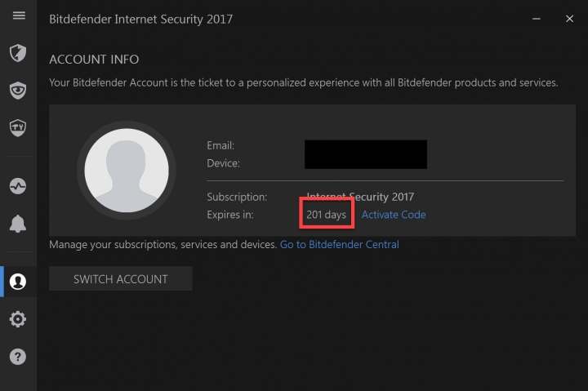This screenshot has width=588, height=391.
Task: Open the Settings gear icon
Action: tap(18, 319)
